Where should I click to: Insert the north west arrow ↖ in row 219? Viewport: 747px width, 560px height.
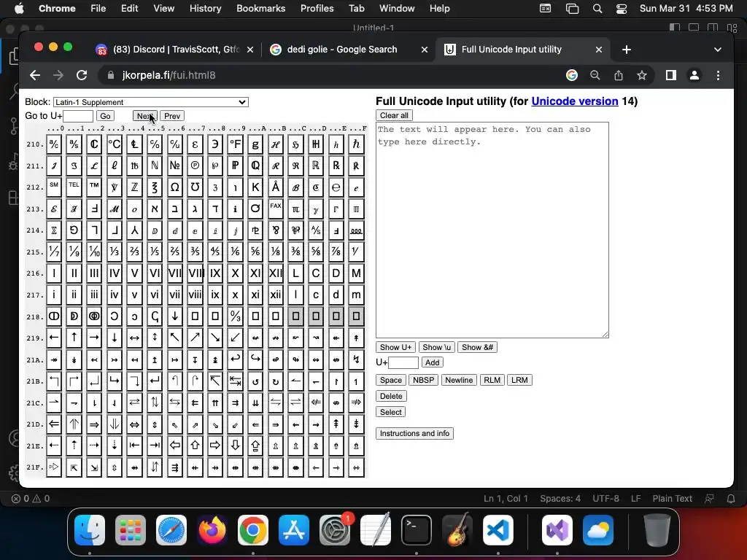tap(175, 338)
